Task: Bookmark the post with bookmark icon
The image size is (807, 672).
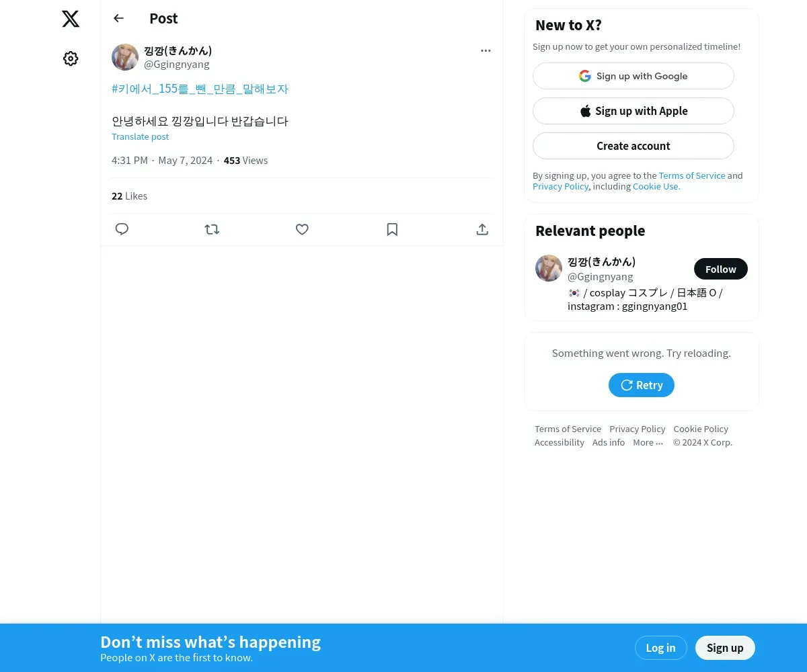Action: [x=392, y=229]
